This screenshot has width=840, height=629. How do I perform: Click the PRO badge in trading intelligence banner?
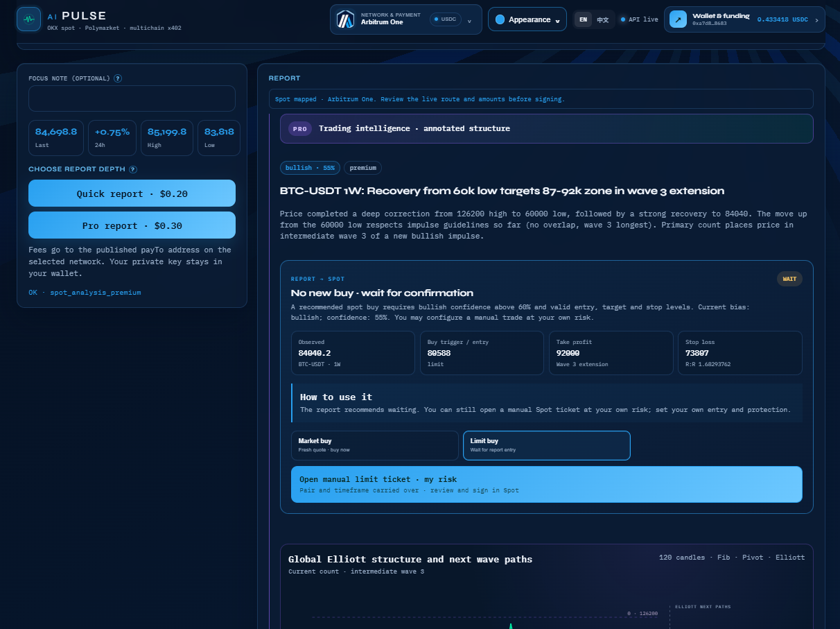pos(300,128)
